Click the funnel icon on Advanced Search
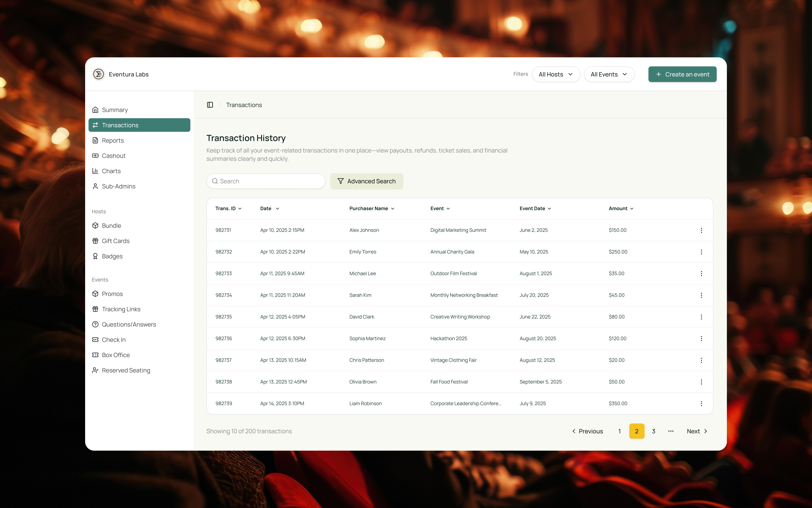 [x=340, y=181]
